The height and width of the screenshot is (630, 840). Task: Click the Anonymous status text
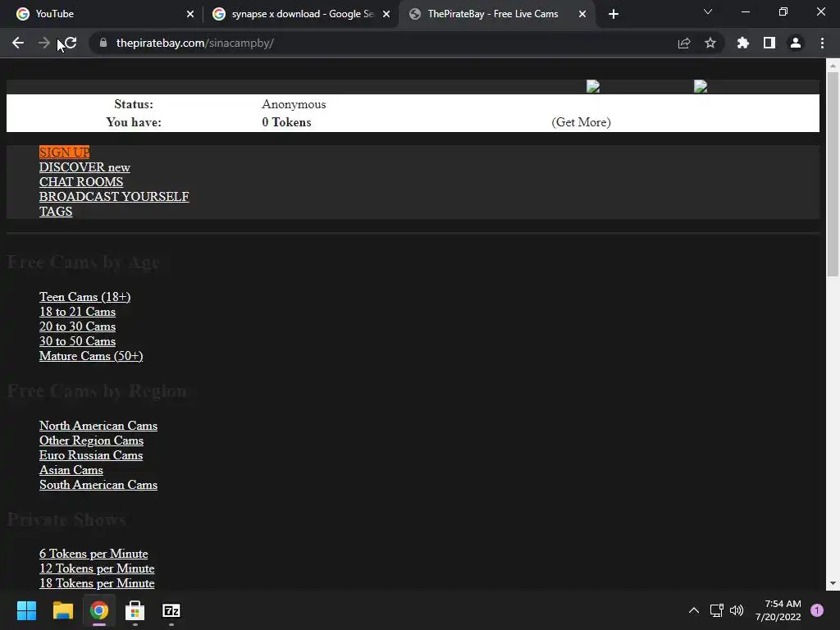(294, 104)
